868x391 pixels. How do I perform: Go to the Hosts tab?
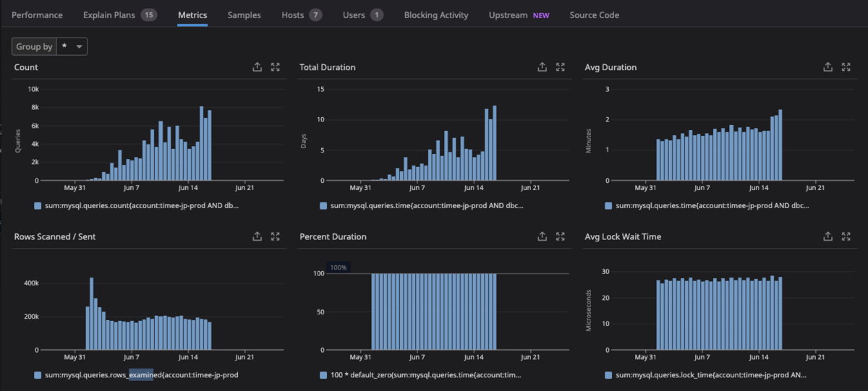tap(302, 14)
